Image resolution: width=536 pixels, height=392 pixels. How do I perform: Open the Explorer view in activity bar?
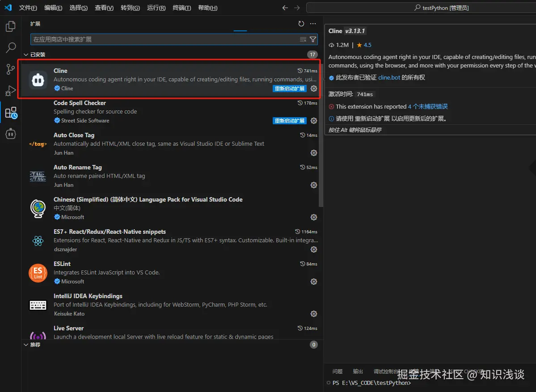(x=11, y=26)
